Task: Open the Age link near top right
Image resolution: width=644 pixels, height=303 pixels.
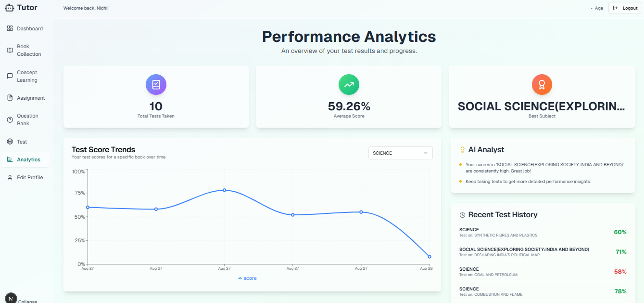Action: click(x=598, y=8)
